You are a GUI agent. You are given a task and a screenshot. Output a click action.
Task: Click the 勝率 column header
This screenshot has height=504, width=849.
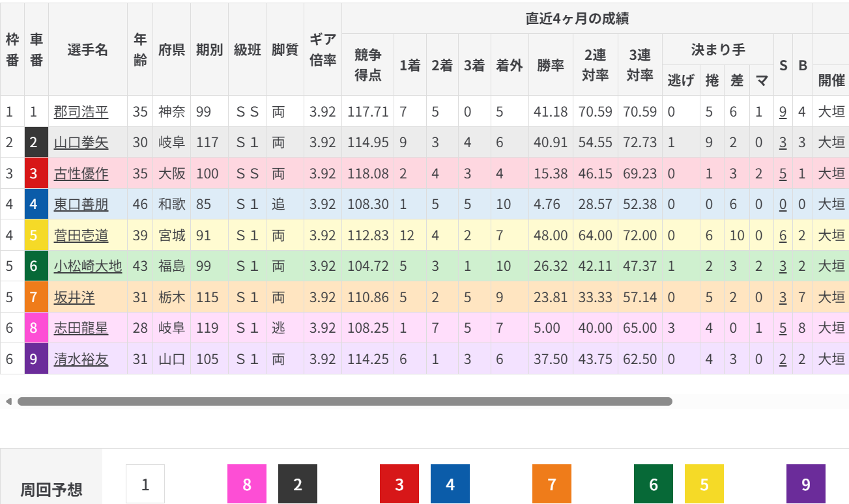point(551,65)
